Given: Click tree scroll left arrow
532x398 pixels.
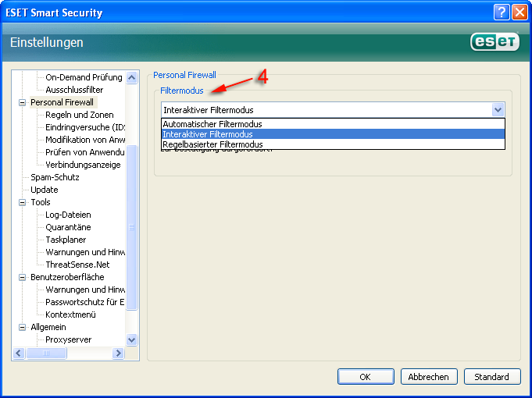Looking at the screenshot, I should click(x=19, y=354).
